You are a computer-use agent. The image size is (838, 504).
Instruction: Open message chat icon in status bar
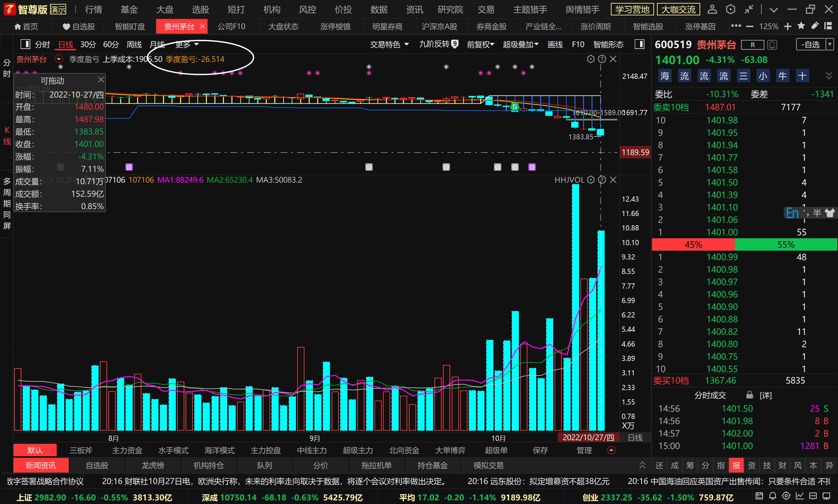coord(812,496)
